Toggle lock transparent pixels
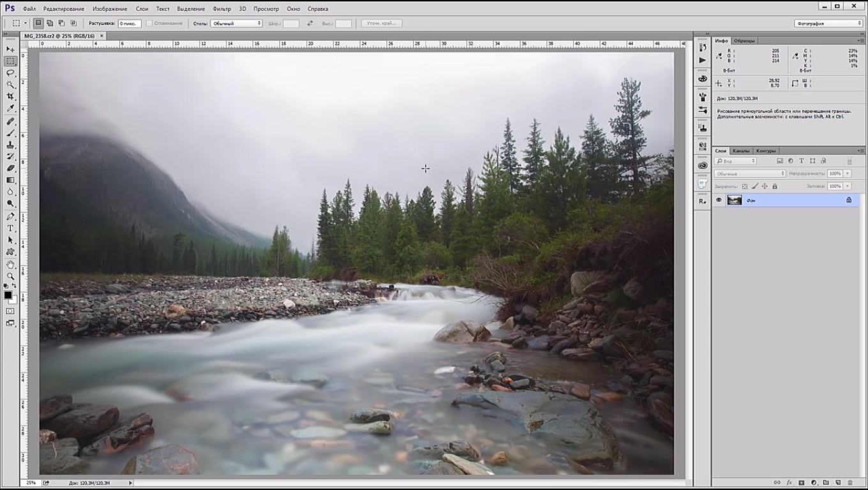This screenshot has height=490, width=868. point(745,186)
